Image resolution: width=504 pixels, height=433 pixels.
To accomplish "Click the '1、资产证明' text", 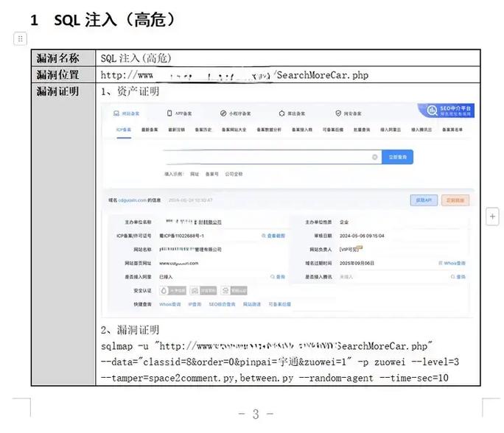I will click(130, 91).
